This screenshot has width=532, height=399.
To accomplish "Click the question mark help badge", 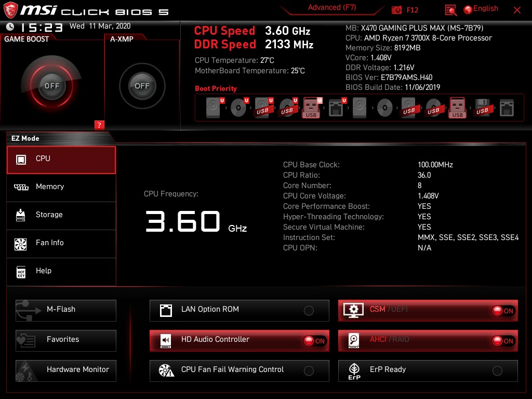I will click(99, 125).
